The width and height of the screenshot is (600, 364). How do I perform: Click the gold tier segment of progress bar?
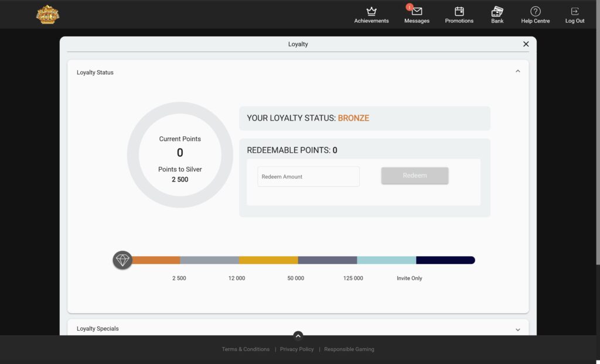click(268, 260)
